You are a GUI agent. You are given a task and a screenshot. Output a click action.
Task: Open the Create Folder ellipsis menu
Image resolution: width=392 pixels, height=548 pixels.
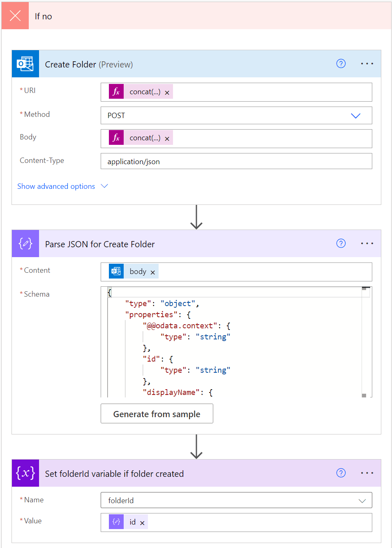tap(367, 63)
